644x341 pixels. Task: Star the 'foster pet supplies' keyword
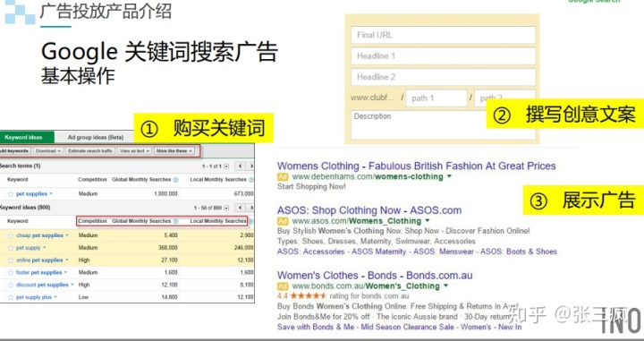[x=11, y=272]
